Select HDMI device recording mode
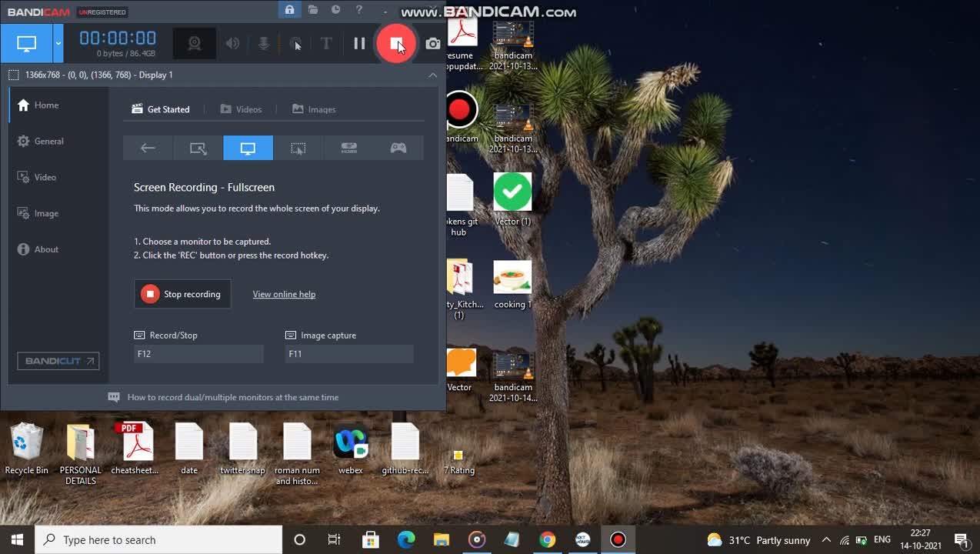Image resolution: width=980 pixels, height=554 pixels. coord(348,149)
